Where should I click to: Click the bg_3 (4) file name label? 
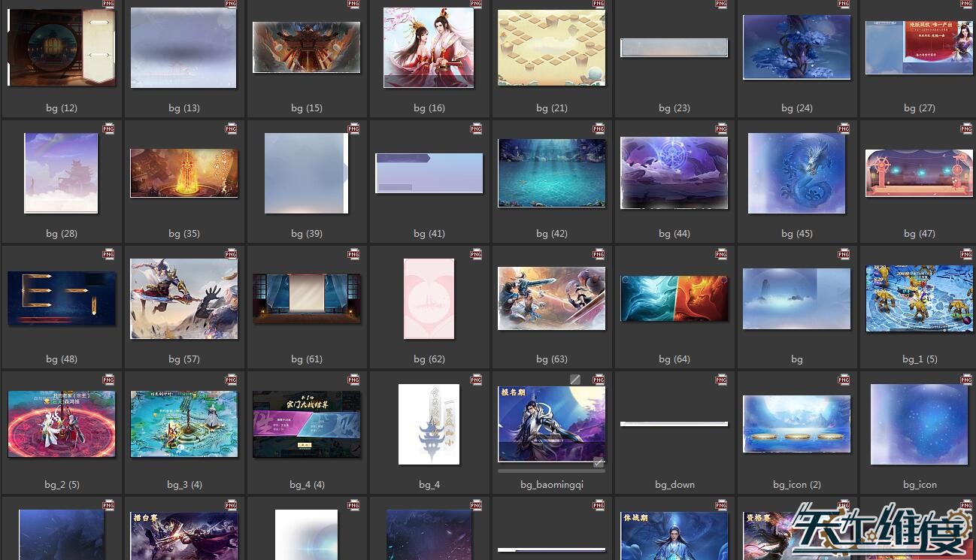pyautogui.click(x=184, y=485)
